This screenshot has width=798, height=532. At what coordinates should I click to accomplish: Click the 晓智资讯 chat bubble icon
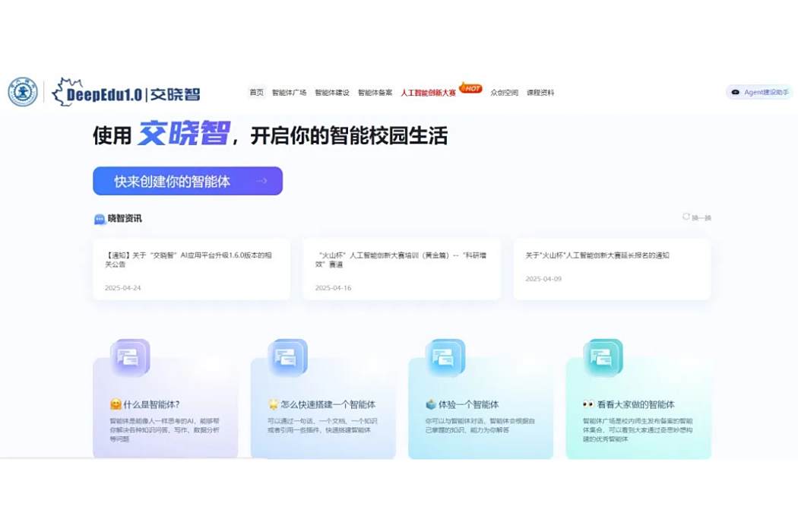point(100,219)
